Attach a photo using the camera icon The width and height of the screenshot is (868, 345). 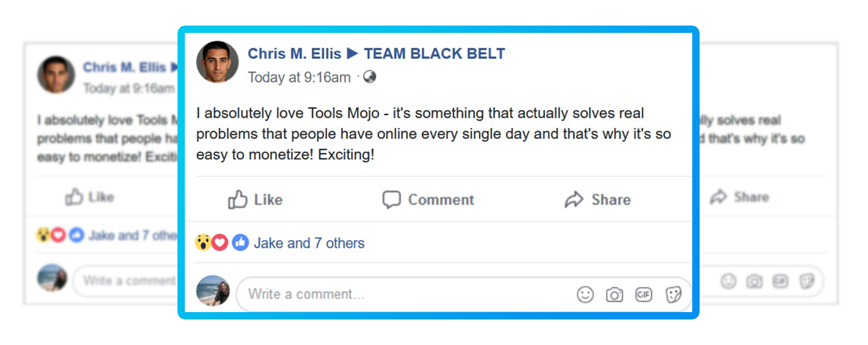[615, 294]
